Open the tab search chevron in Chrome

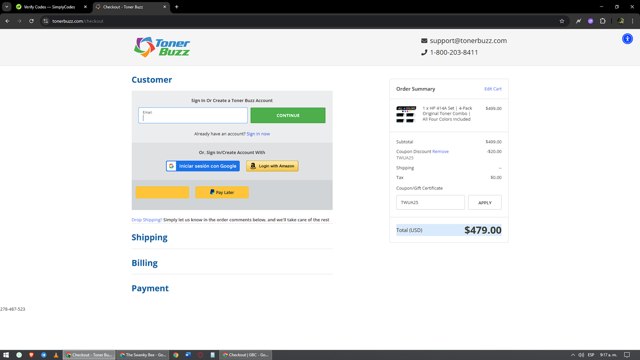(7, 7)
